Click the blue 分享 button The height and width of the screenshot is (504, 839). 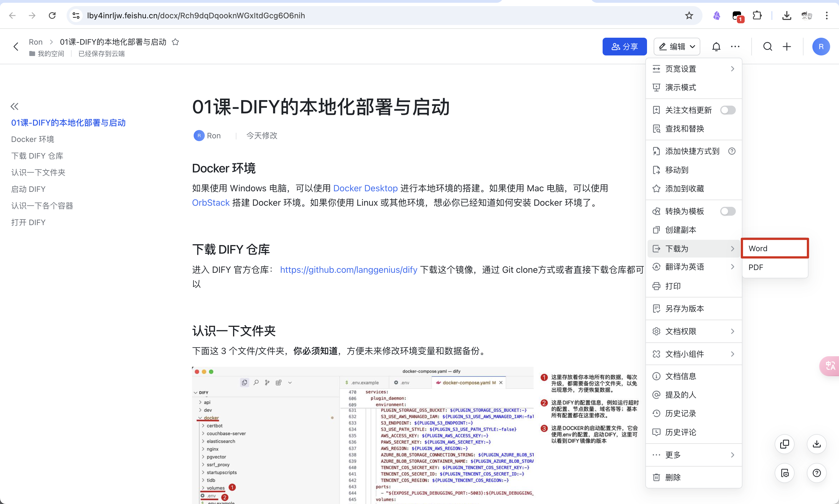click(x=625, y=47)
